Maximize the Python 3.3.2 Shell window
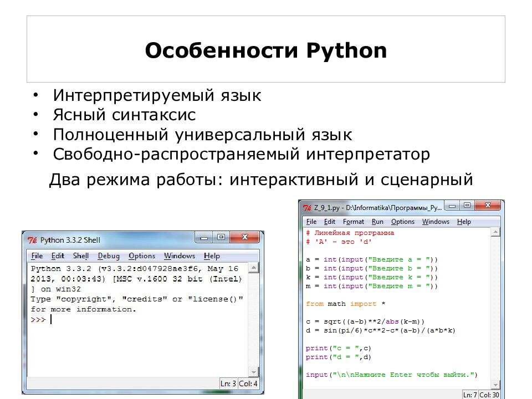The height and width of the screenshot is (399, 532). coord(221,237)
